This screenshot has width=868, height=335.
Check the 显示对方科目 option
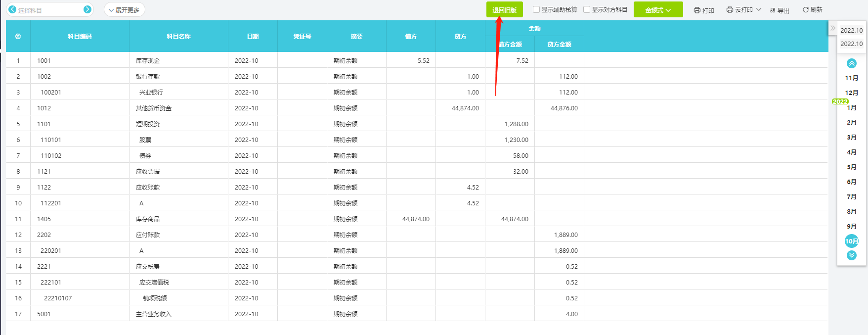(587, 9)
